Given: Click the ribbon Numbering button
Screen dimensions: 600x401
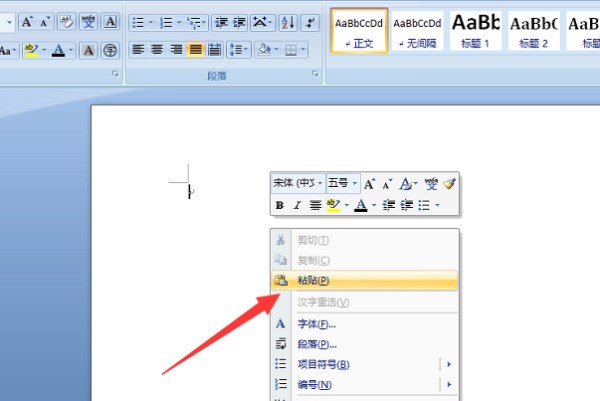Looking at the screenshot, I should click(x=166, y=23).
